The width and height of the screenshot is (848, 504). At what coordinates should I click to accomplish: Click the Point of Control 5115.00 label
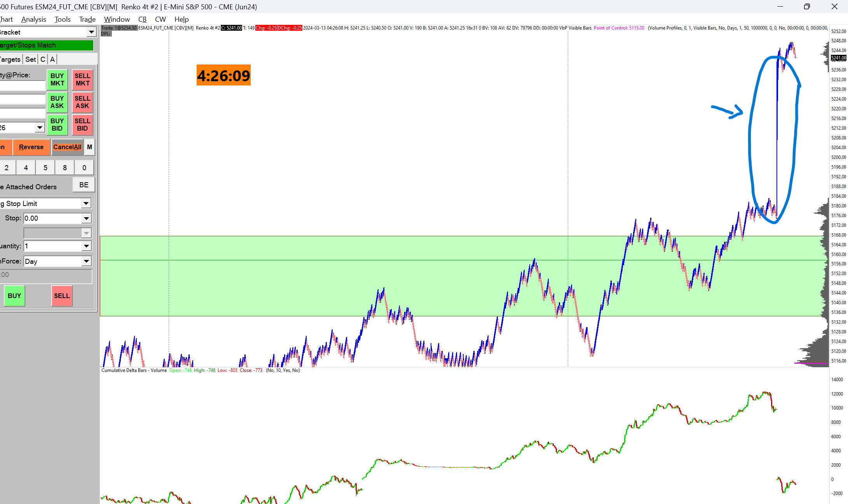click(x=619, y=28)
